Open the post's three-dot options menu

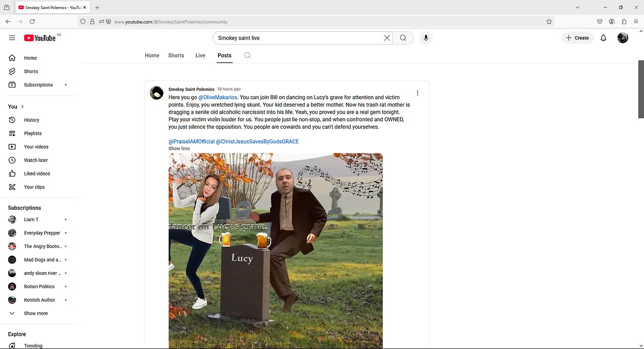tap(417, 93)
